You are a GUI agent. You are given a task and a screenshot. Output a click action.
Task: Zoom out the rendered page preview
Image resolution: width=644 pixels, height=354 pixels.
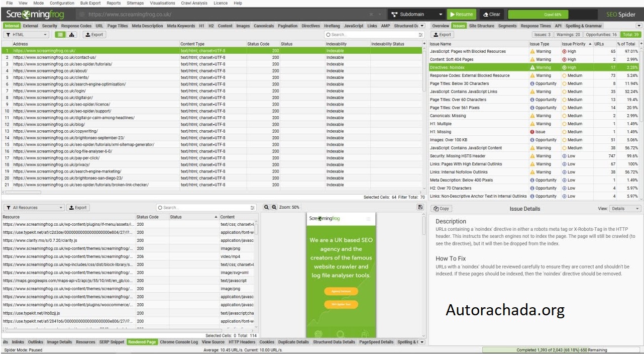coord(267,207)
